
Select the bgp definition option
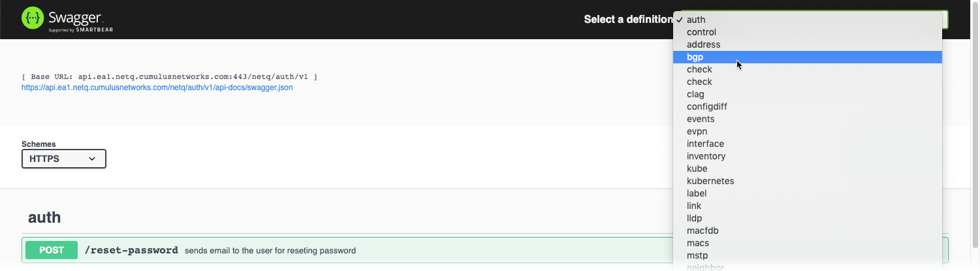click(695, 57)
